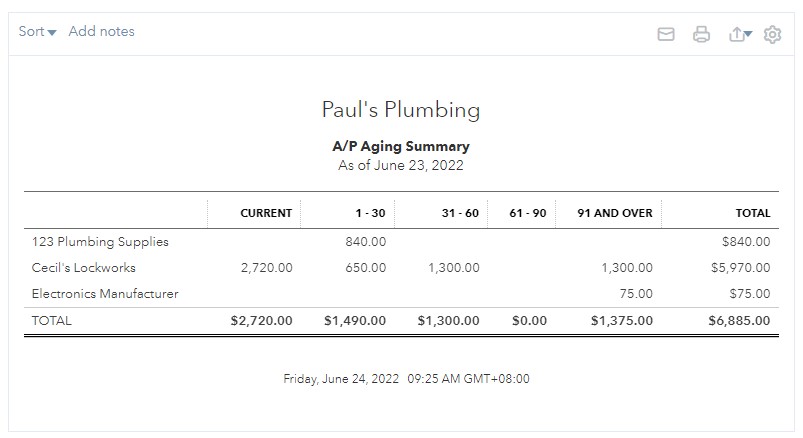Click the 91 AND OVER column header
This screenshot has width=803, height=438.
615,213
